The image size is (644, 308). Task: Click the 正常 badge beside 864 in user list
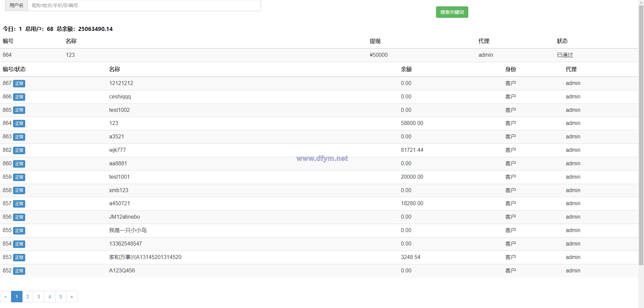point(19,124)
